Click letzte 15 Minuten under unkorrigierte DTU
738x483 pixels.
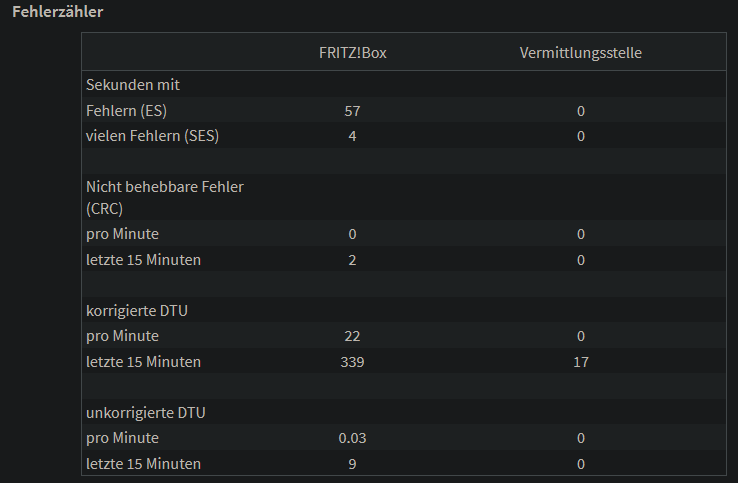coord(144,464)
